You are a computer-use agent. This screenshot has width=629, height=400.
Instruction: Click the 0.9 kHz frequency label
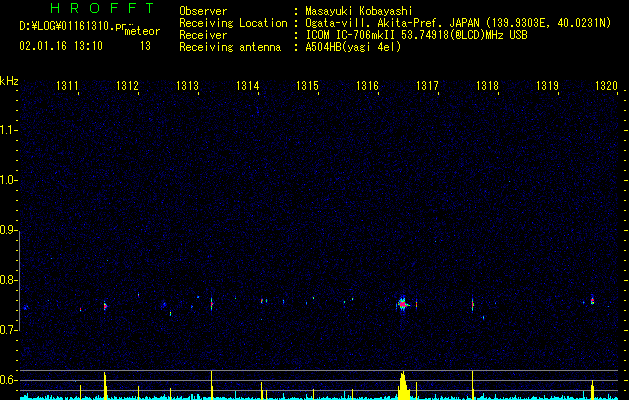pyautogui.click(x=8, y=230)
